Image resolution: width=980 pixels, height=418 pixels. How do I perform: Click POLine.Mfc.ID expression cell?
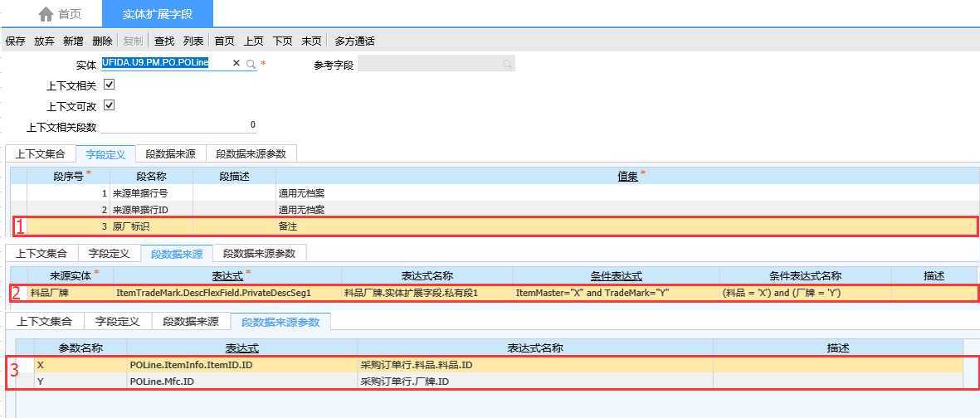tap(242, 382)
